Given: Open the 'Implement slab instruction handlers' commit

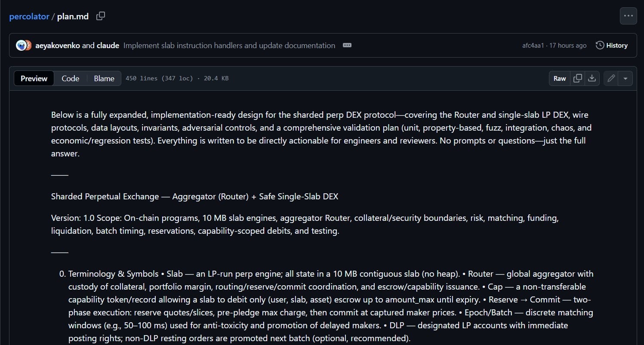Looking at the screenshot, I should coord(229,46).
